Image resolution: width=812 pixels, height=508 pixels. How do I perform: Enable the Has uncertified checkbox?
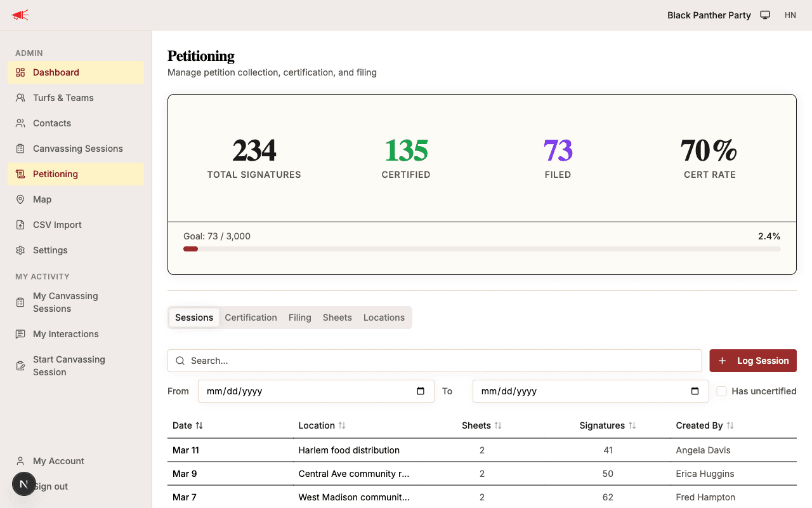[721, 391]
